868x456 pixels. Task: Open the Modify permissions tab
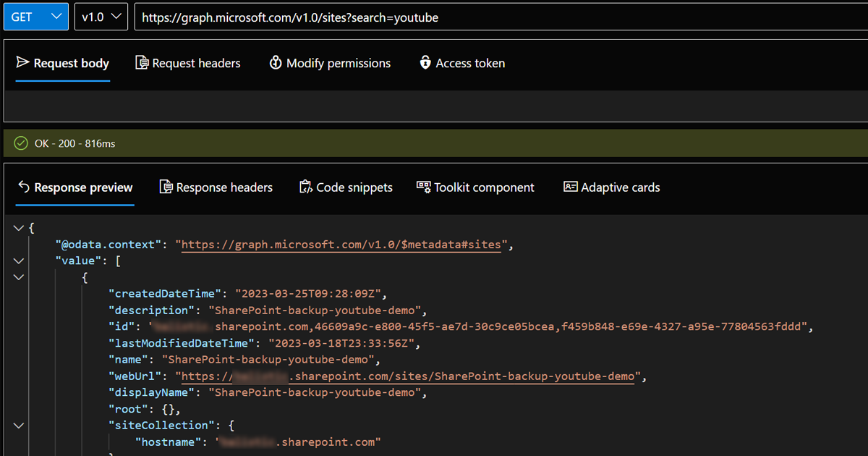330,64
